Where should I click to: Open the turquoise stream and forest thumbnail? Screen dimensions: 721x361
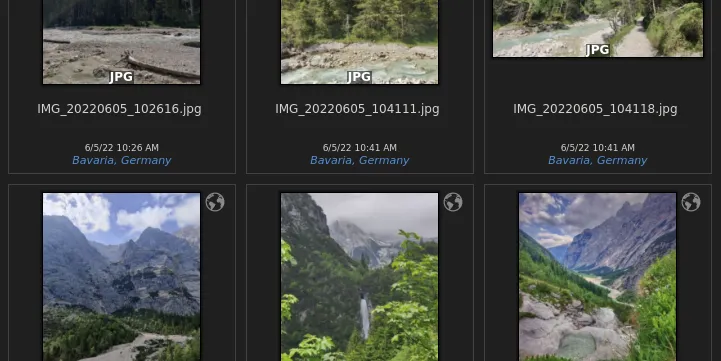(360, 42)
